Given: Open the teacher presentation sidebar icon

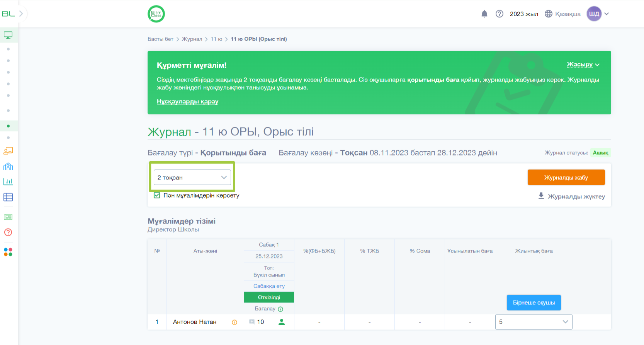Looking at the screenshot, I should (x=8, y=151).
